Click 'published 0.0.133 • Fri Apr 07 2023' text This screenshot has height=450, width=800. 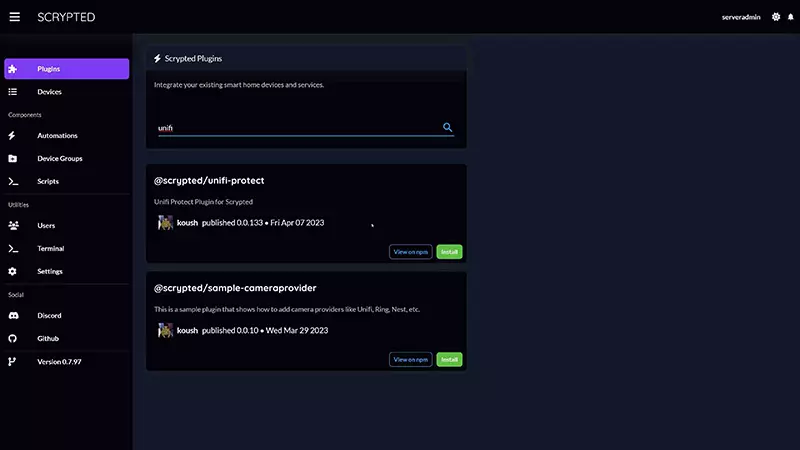point(263,223)
